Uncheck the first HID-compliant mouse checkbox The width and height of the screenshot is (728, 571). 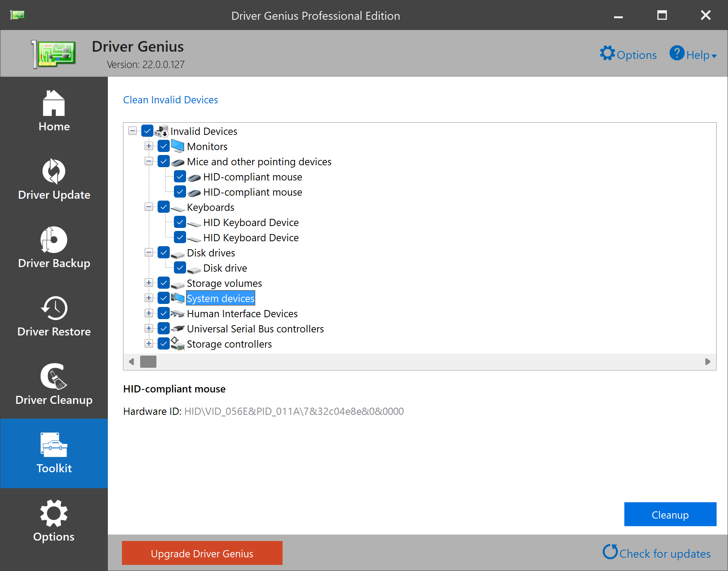point(180,177)
